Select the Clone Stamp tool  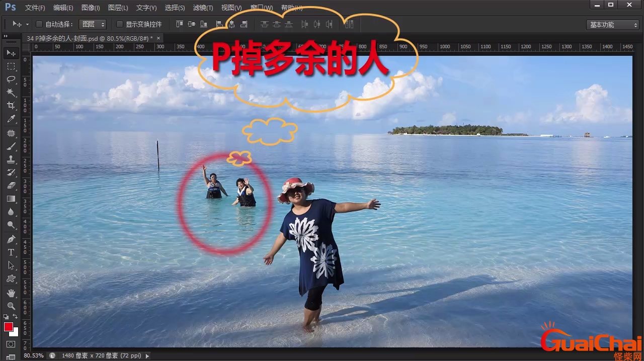pyautogui.click(x=11, y=159)
